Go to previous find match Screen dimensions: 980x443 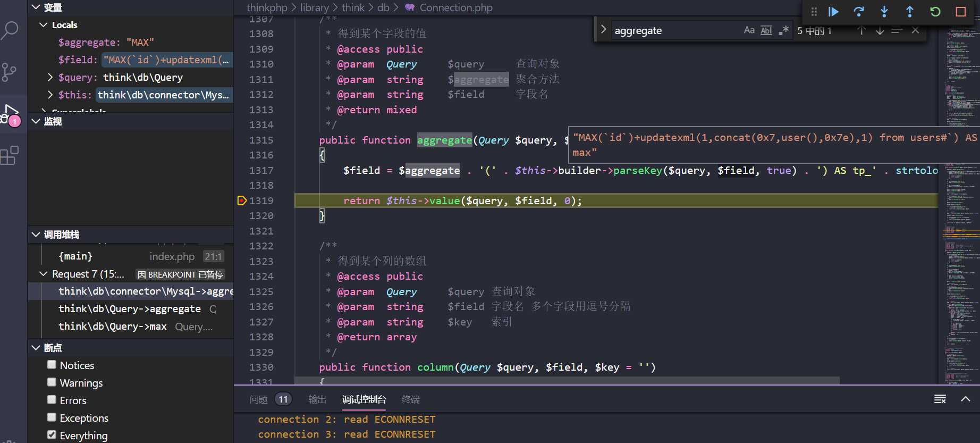(861, 30)
